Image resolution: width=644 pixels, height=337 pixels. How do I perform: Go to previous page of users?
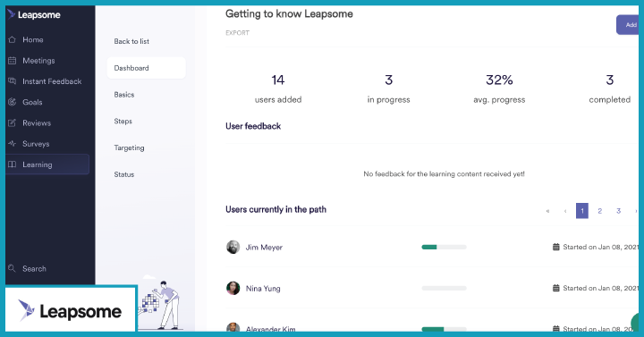565,211
